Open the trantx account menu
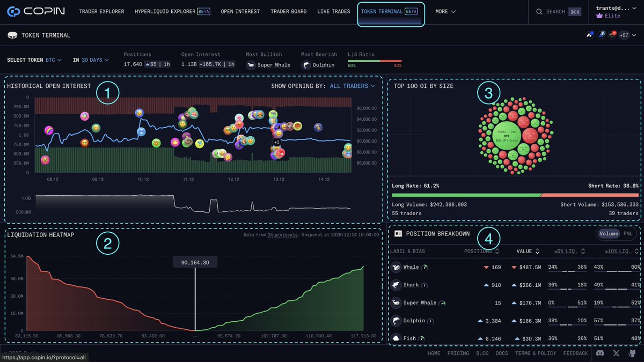 616,8
